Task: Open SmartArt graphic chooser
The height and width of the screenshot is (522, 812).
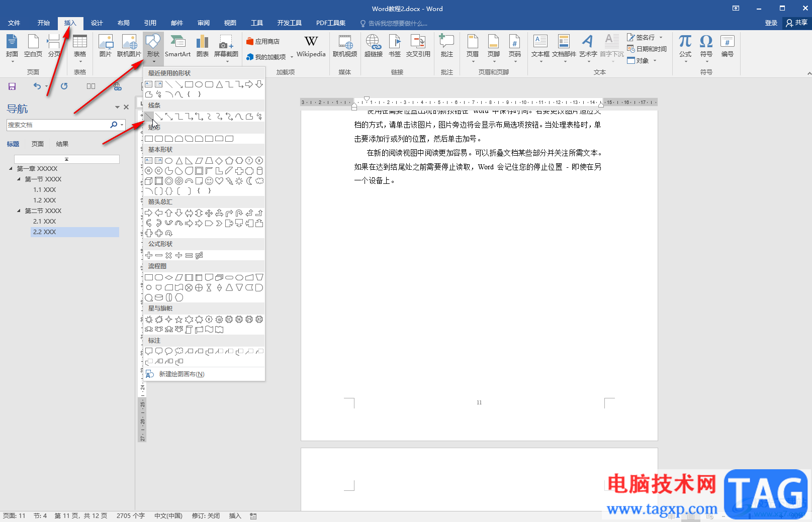Action: click(x=177, y=46)
